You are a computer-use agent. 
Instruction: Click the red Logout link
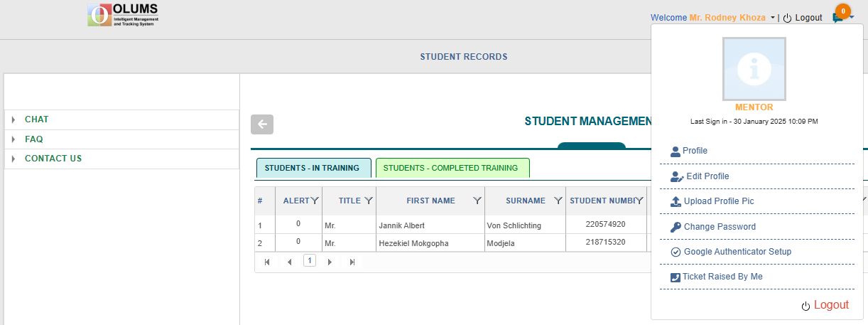(x=831, y=305)
